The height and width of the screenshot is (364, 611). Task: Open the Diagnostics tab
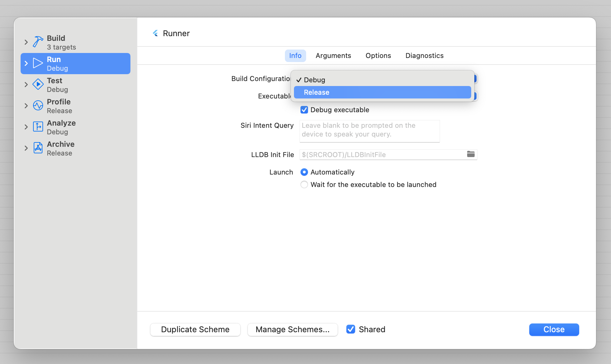pyautogui.click(x=424, y=55)
